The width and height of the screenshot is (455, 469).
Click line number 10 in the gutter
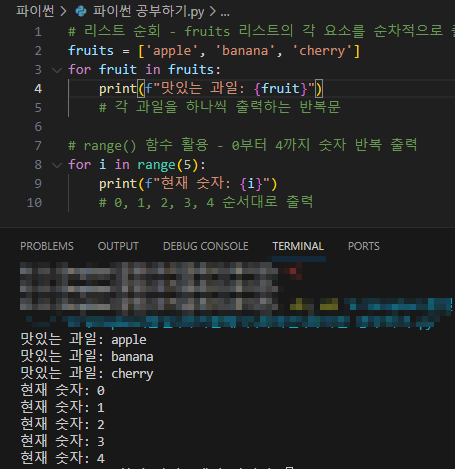[34, 203]
